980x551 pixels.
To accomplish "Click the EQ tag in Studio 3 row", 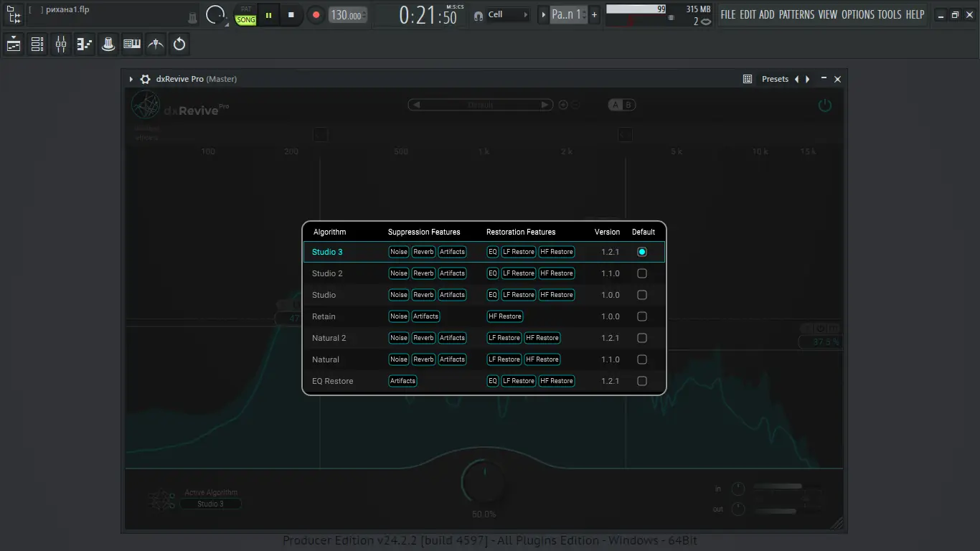I will (x=493, y=252).
